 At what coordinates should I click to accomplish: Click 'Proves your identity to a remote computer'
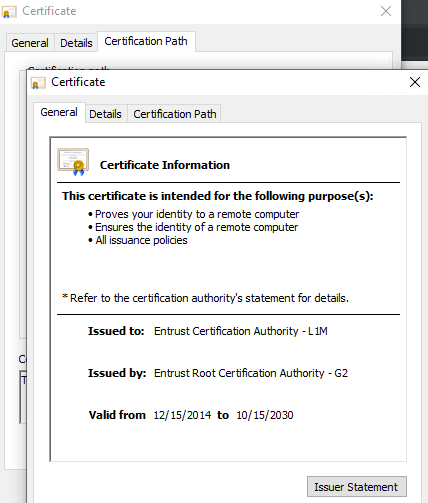coord(197,214)
